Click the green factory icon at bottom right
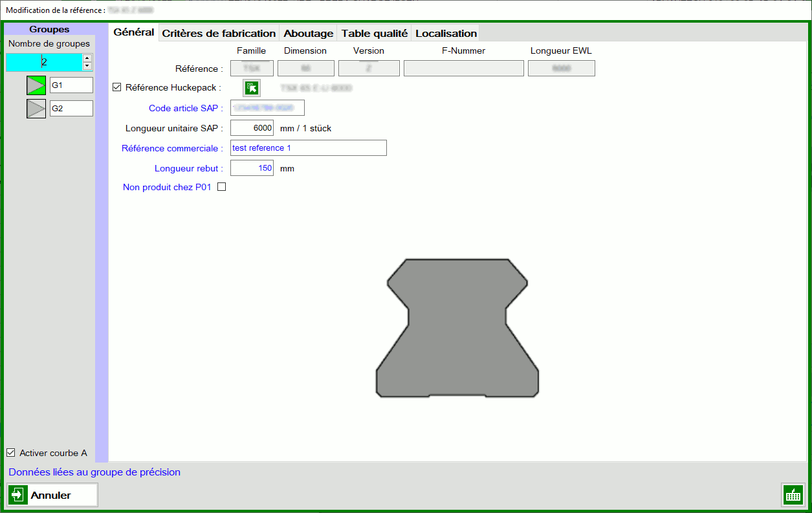Image resolution: width=812 pixels, height=513 pixels. point(793,494)
